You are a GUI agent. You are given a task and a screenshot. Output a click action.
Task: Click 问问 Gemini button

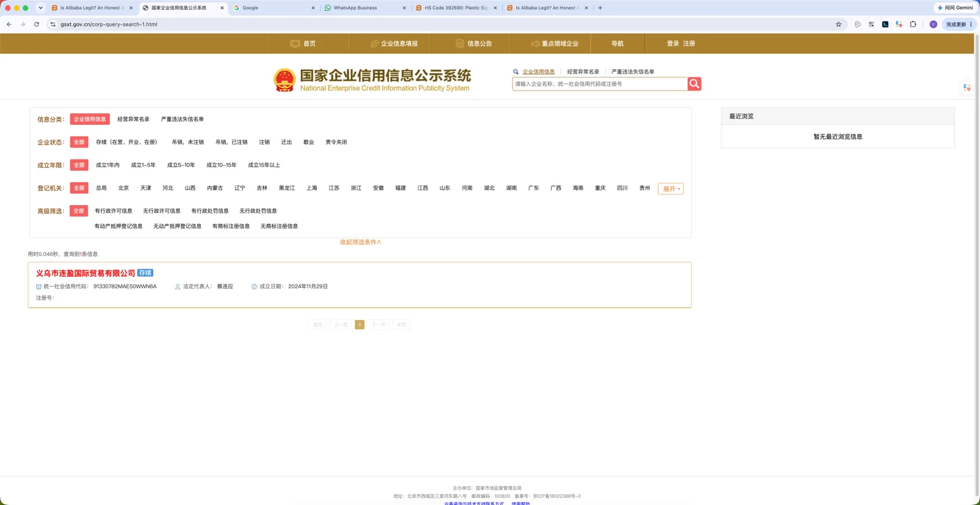point(955,8)
